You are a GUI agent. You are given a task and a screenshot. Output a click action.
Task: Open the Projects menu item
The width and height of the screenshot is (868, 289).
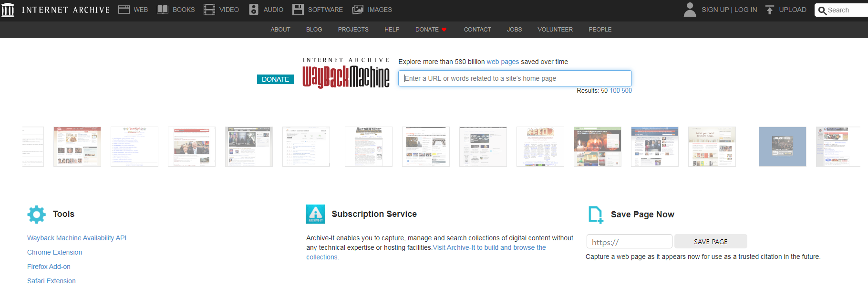pos(353,30)
